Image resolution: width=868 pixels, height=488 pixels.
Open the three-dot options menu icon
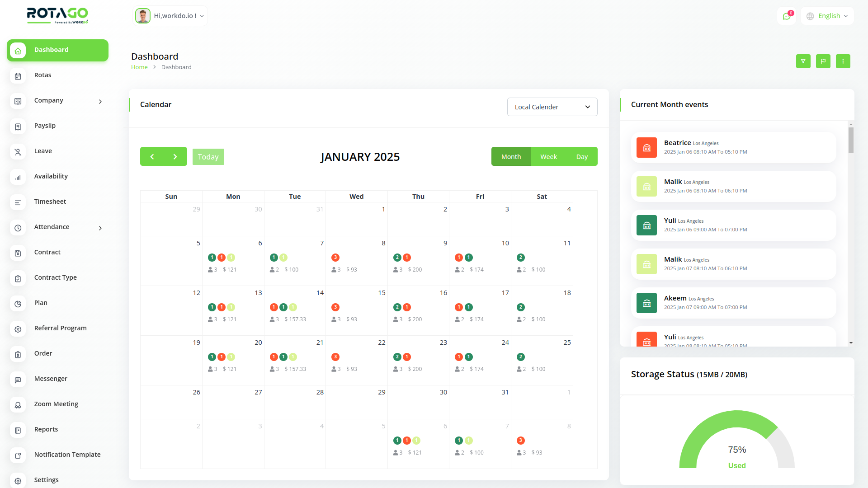click(x=843, y=61)
